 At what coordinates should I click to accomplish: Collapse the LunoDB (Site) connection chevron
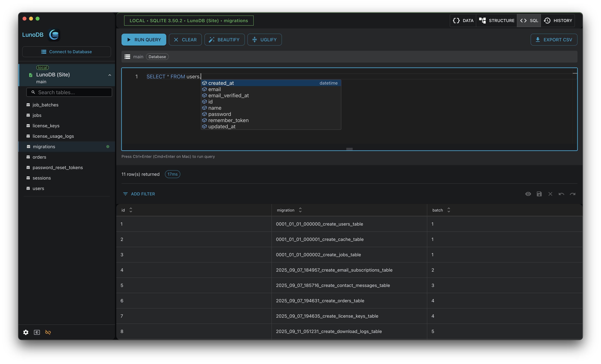110,75
